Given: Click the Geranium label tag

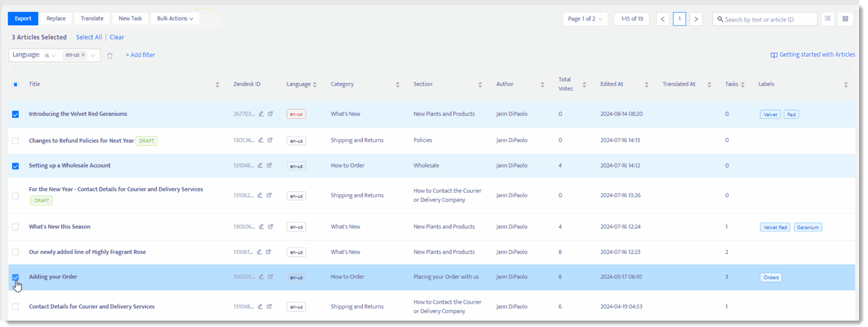Looking at the screenshot, I should coord(808,227).
